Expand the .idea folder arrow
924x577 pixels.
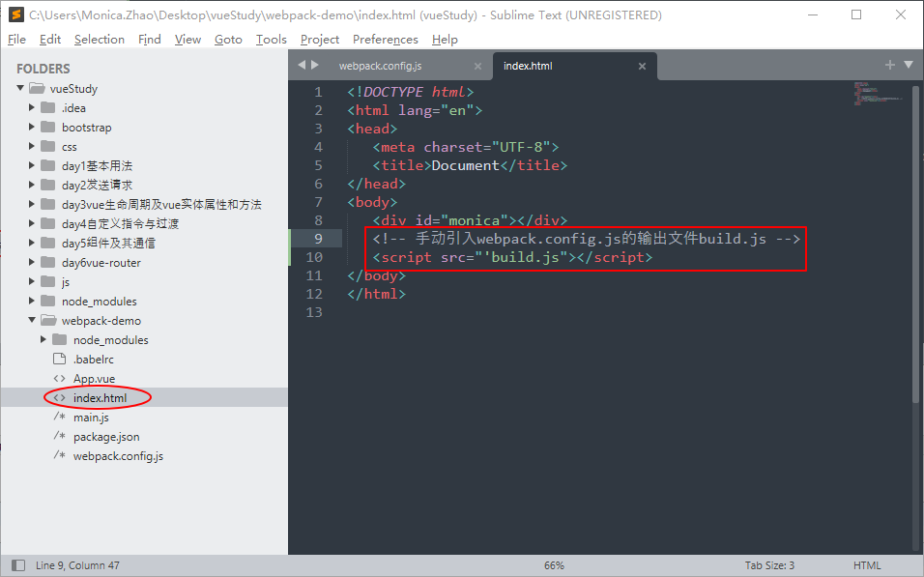click(32, 107)
